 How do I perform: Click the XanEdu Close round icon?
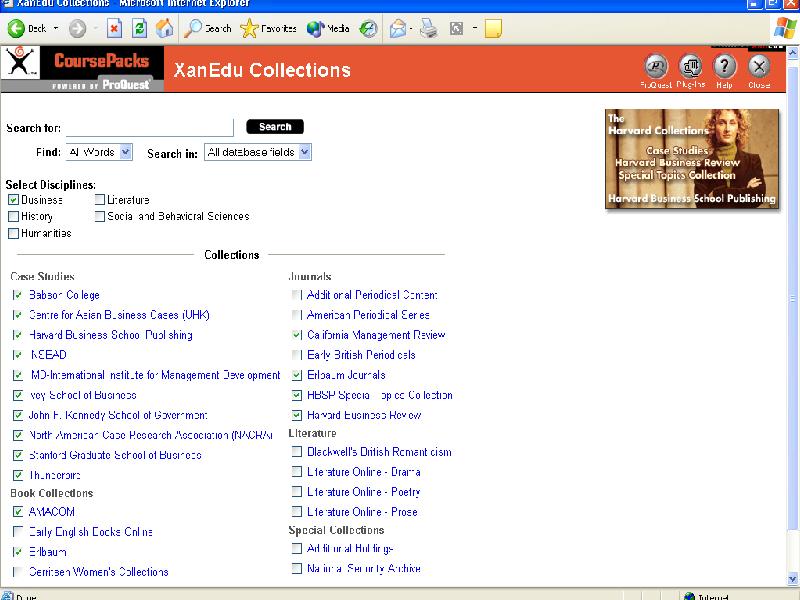tap(759, 66)
